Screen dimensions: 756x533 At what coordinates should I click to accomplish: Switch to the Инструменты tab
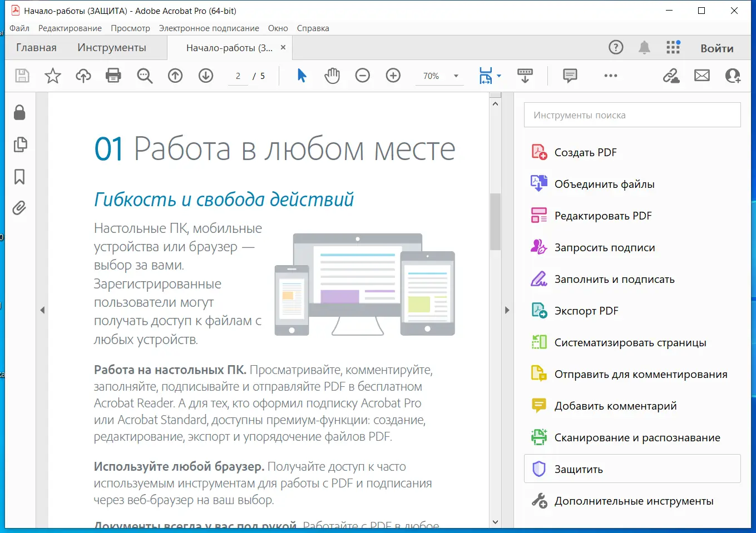pyautogui.click(x=112, y=47)
